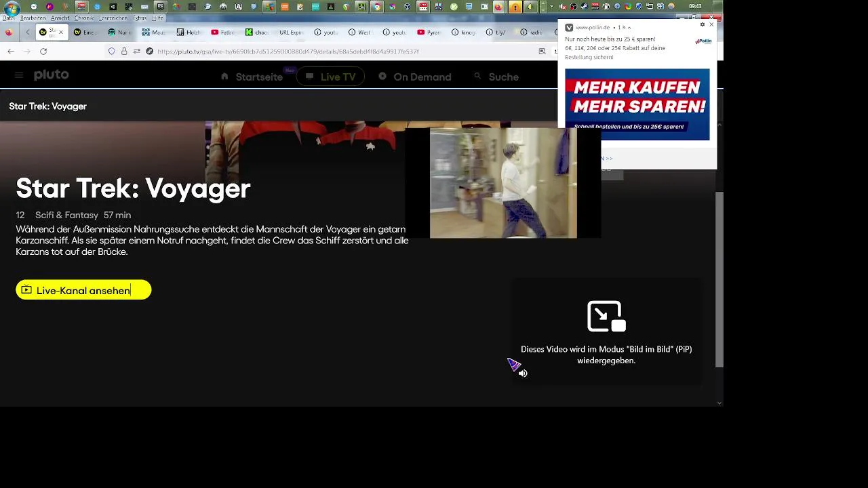The height and width of the screenshot is (488, 868).
Task: Close the active Pluto TV tab
Action: (61, 32)
